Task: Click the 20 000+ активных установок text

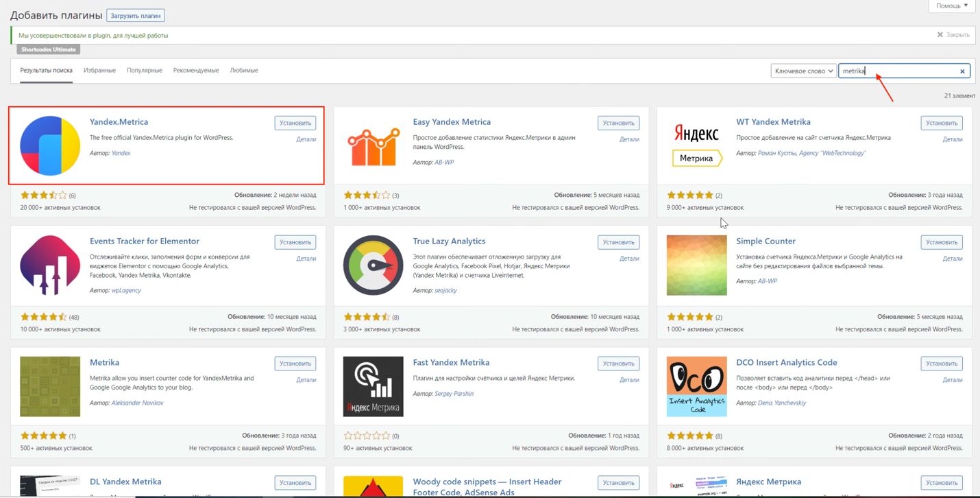Action: [x=60, y=208]
